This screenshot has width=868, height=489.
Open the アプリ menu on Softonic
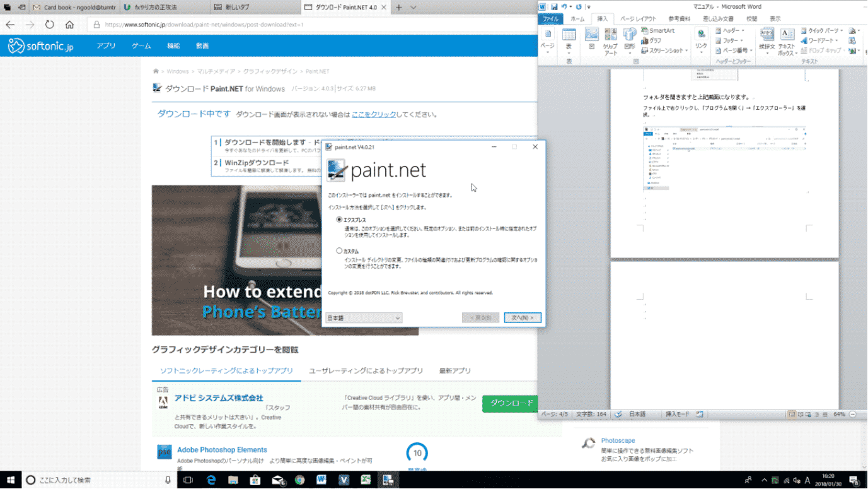[106, 46]
